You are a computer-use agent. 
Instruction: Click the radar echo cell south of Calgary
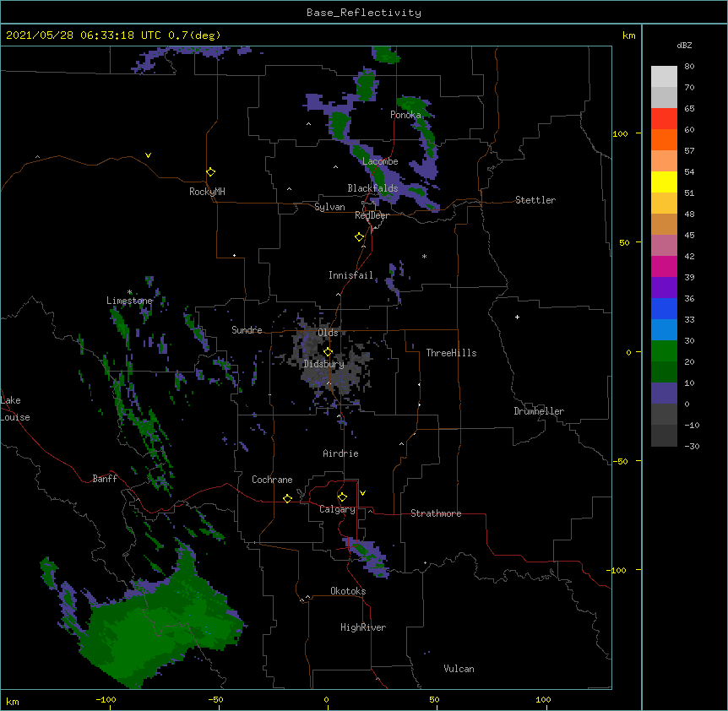click(367, 557)
